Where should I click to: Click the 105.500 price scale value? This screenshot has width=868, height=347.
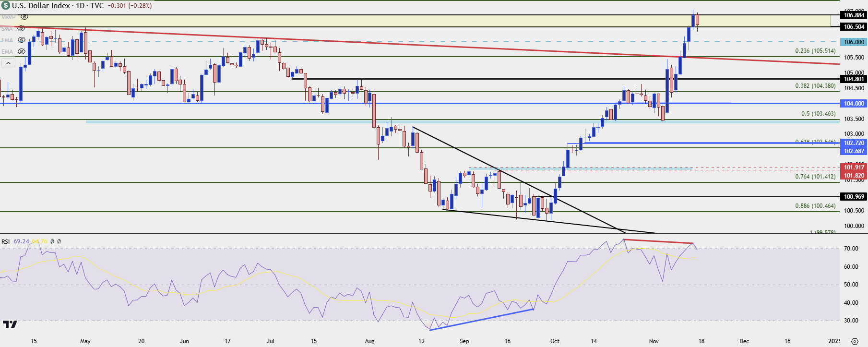click(x=854, y=58)
